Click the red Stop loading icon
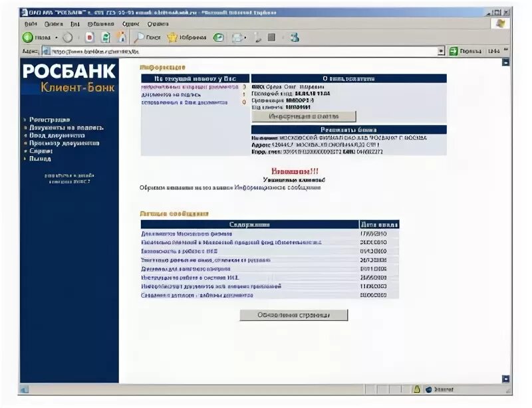The width and height of the screenshot is (532, 408). 89,37
